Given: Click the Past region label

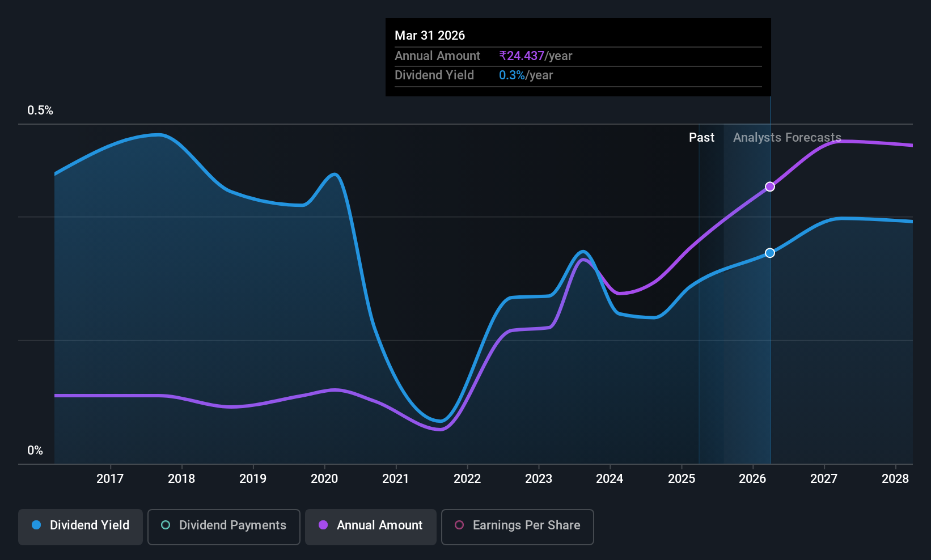Looking at the screenshot, I should 701,137.
